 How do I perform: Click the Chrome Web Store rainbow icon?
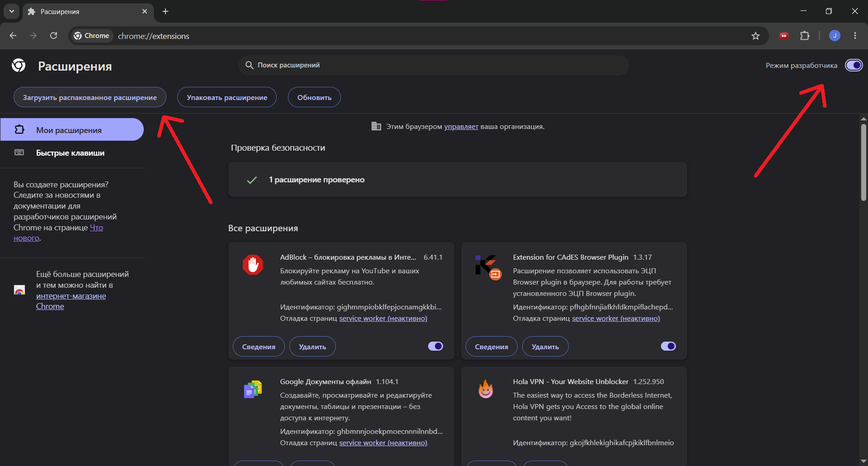(x=19, y=290)
